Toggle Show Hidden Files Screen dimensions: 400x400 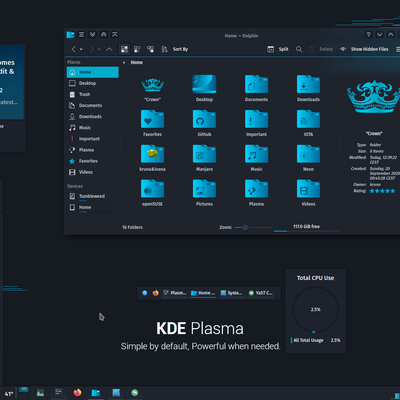(364, 49)
